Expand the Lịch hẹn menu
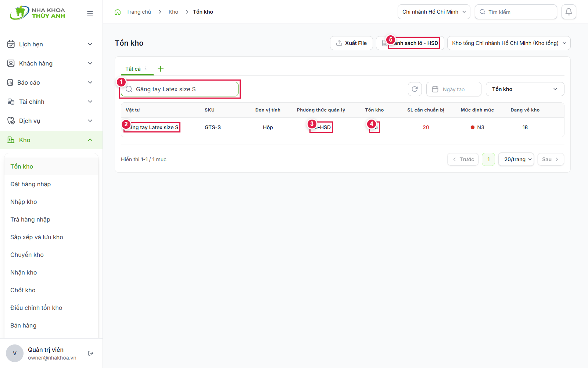Screen dimensions: 588x368 pyautogui.click(x=51, y=44)
